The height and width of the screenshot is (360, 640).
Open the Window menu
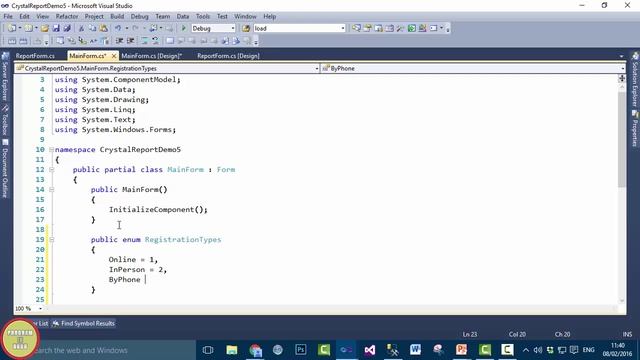245,16
